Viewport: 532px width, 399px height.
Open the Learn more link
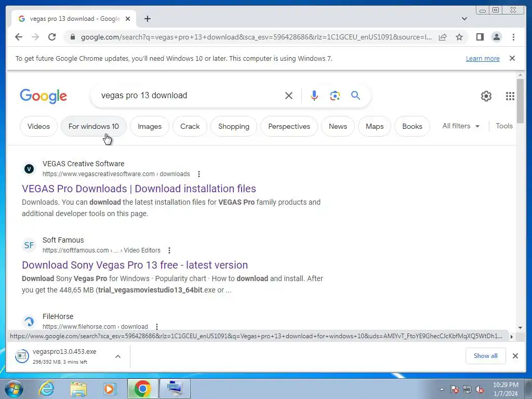click(x=483, y=58)
